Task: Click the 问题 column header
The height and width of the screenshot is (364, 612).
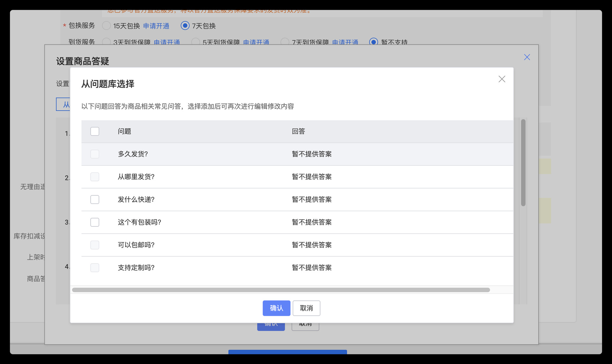Action: (x=124, y=131)
